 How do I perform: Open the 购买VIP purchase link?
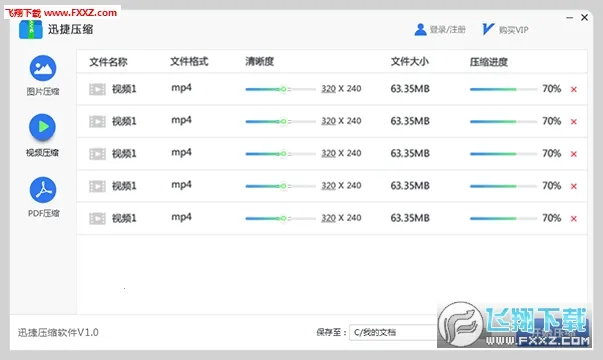click(514, 30)
